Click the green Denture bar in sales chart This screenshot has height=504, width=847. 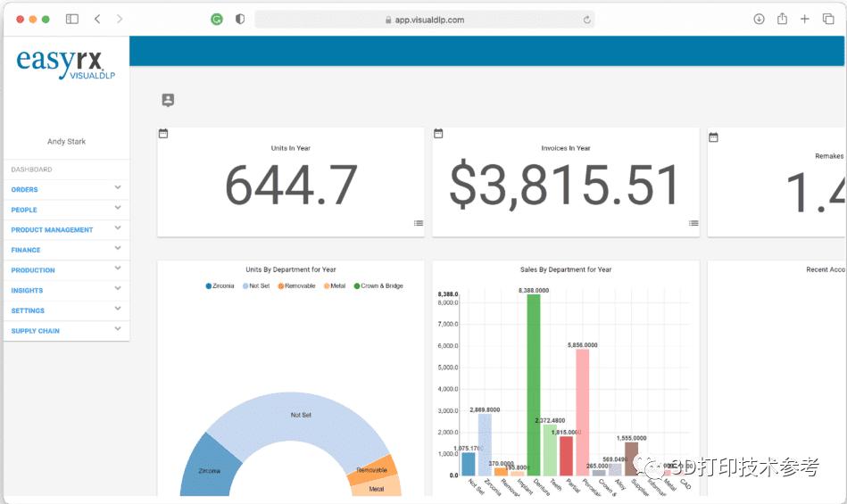(x=534, y=384)
